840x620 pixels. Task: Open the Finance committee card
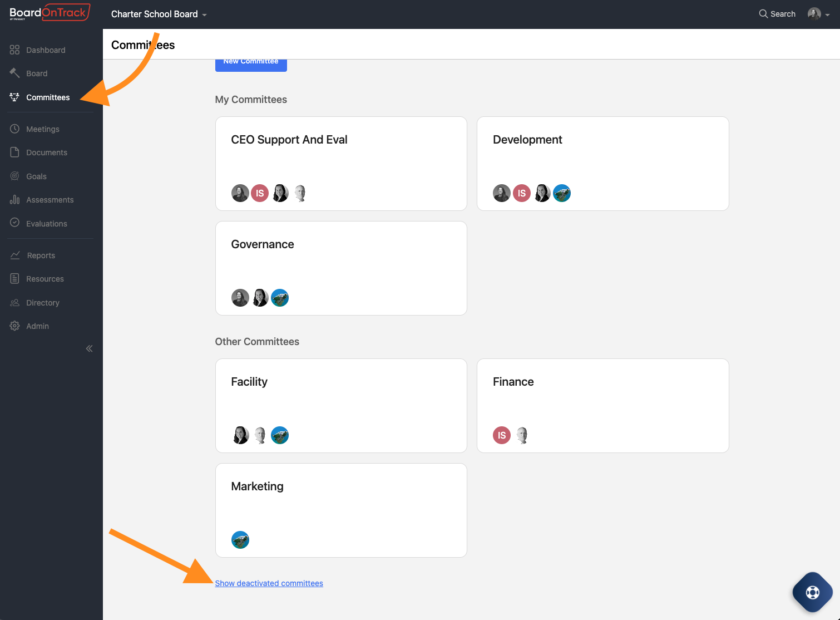click(x=603, y=406)
